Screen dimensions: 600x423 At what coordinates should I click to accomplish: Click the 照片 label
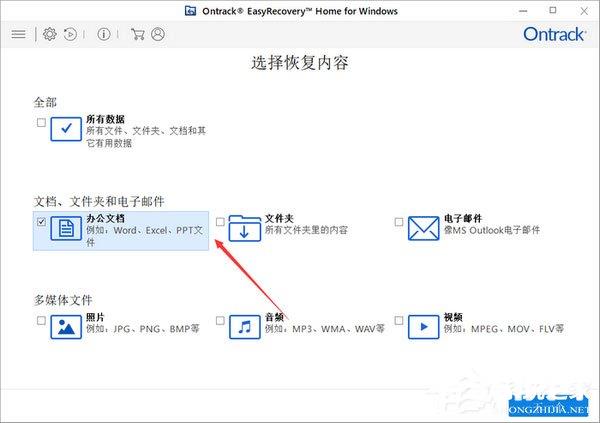95,317
